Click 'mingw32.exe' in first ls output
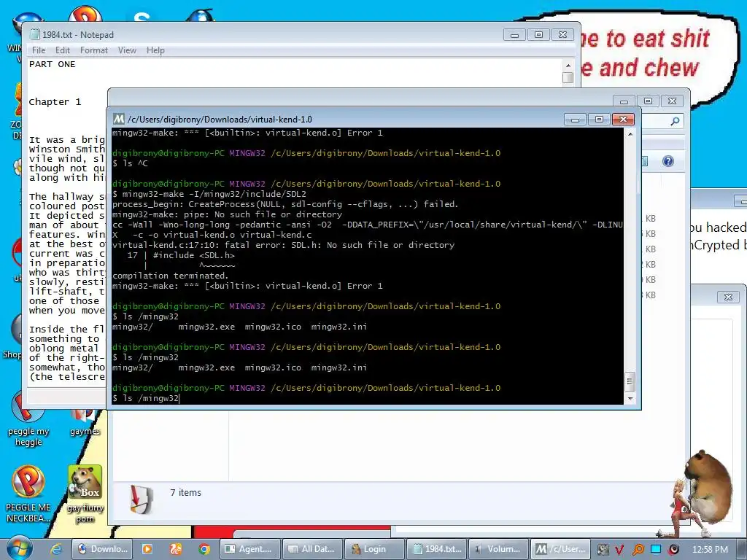 [206, 327]
